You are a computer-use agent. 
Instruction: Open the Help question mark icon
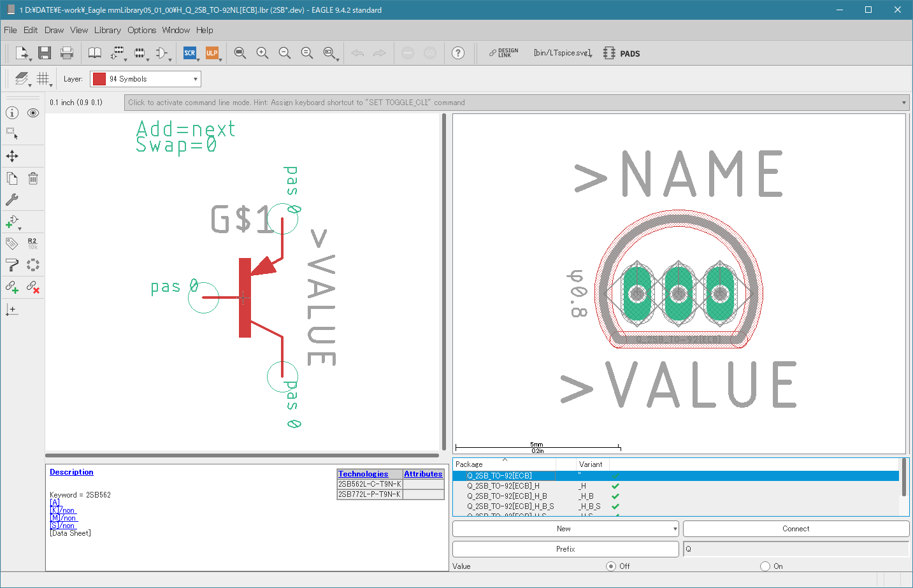457,53
